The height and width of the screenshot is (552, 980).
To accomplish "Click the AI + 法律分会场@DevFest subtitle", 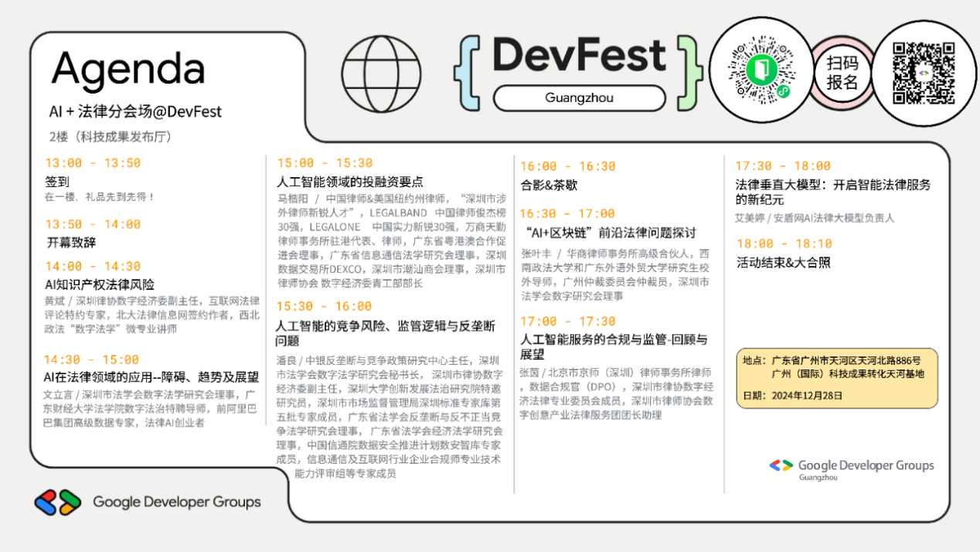I will click(x=135, y=111).
